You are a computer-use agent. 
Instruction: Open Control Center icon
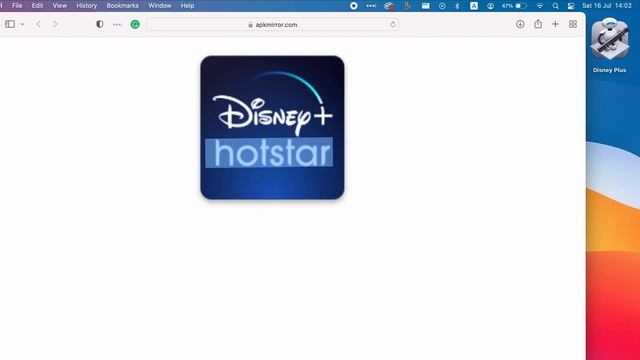(x=571, y=6)
